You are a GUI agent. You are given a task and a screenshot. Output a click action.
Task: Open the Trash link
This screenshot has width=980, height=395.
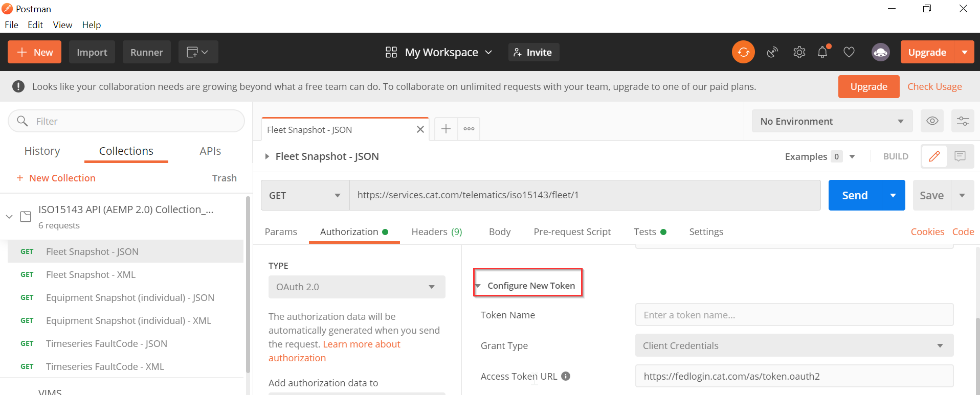(x=225, y=178)
